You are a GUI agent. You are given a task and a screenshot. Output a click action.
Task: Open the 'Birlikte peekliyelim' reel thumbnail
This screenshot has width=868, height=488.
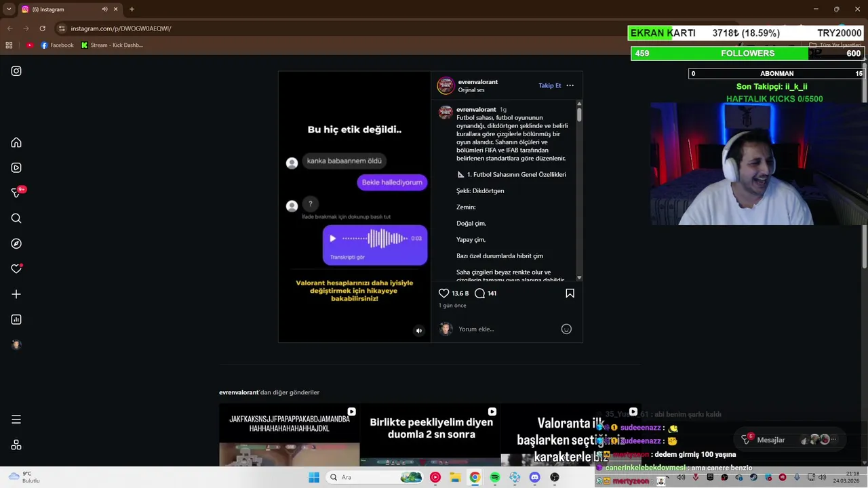[431, 435]
